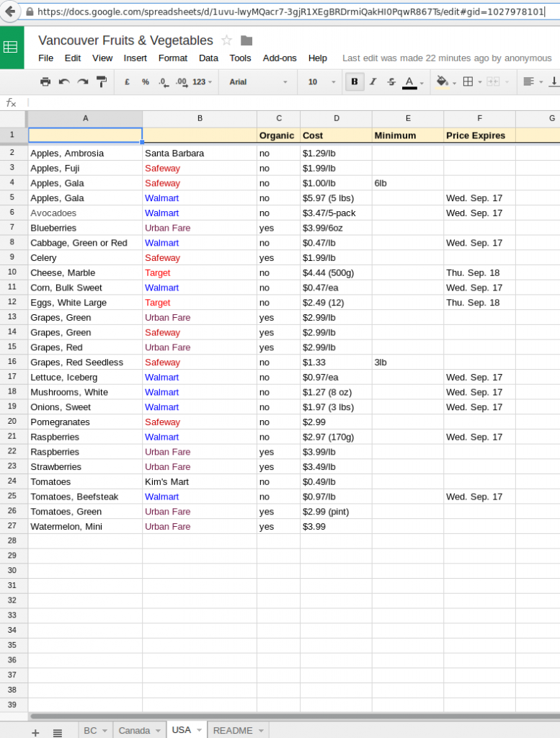Select the 6lb minimum cell
The height and width of the screenshot is (738, 560).
tap(407, 183)
